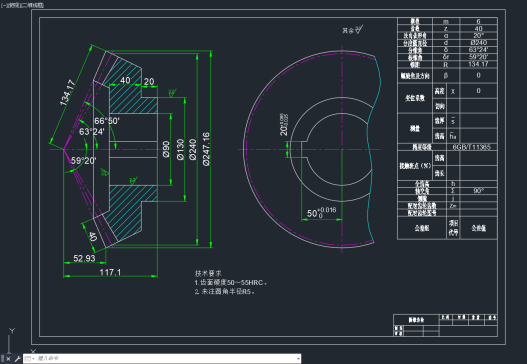Close the command line with its X icon
Screen dimensions: 527x364
8,359
